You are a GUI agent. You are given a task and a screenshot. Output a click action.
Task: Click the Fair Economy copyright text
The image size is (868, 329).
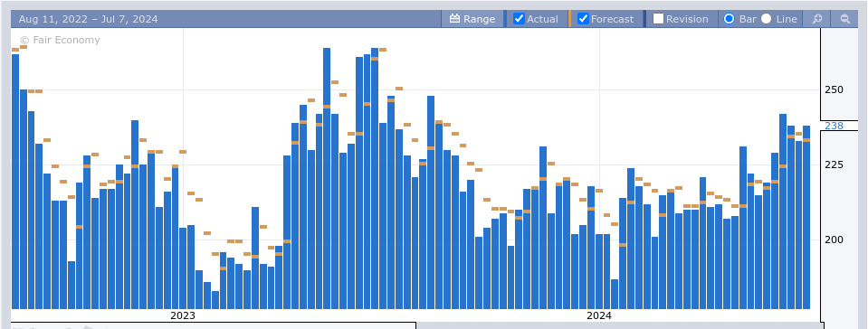[x=60, y=40]
